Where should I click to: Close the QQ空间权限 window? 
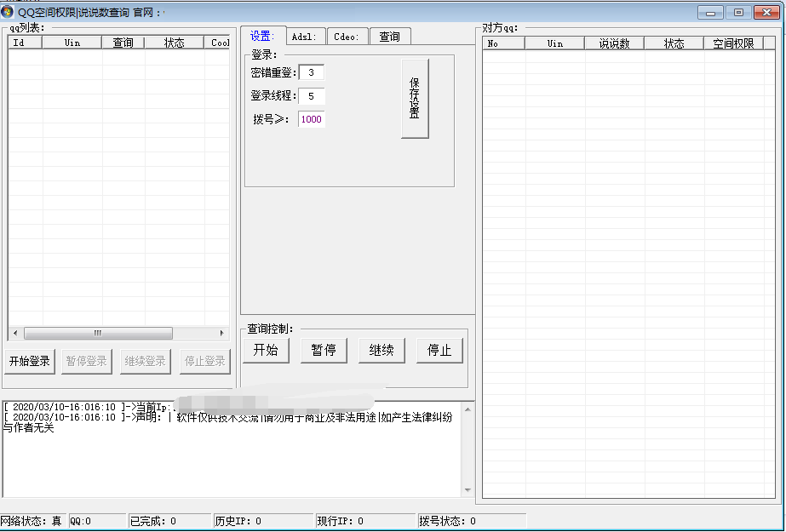tap(766, 13)
